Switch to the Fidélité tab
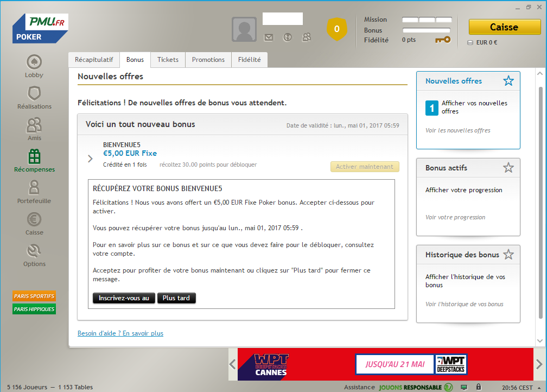Viewport: 547px width, 392px height. (x=249, y=60)
